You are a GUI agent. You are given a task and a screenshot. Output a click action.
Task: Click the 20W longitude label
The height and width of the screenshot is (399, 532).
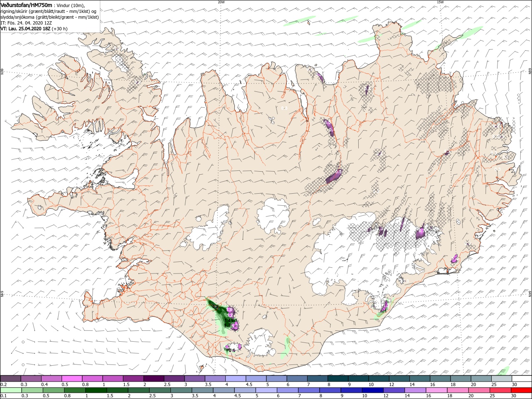point(221,2)
